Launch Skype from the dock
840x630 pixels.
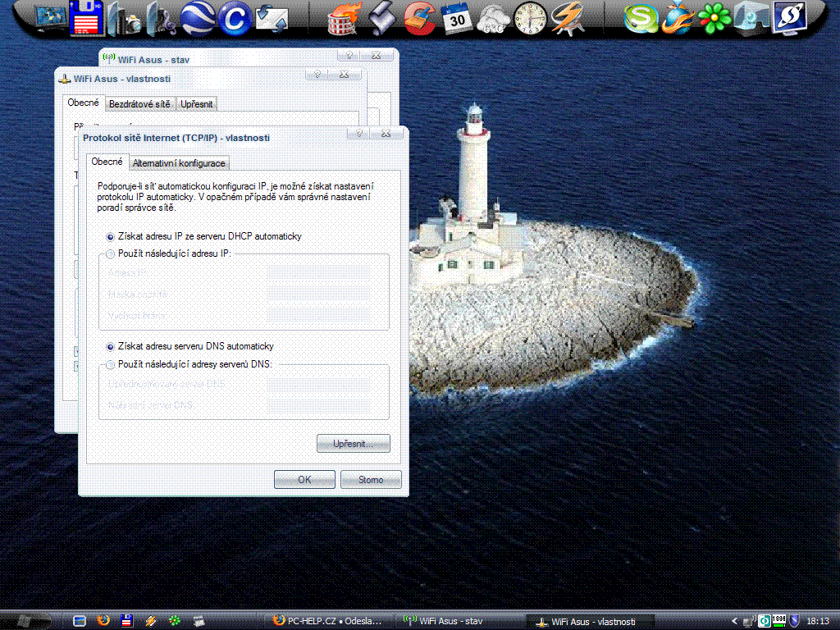pyautogui.click(x=641, y=19)
